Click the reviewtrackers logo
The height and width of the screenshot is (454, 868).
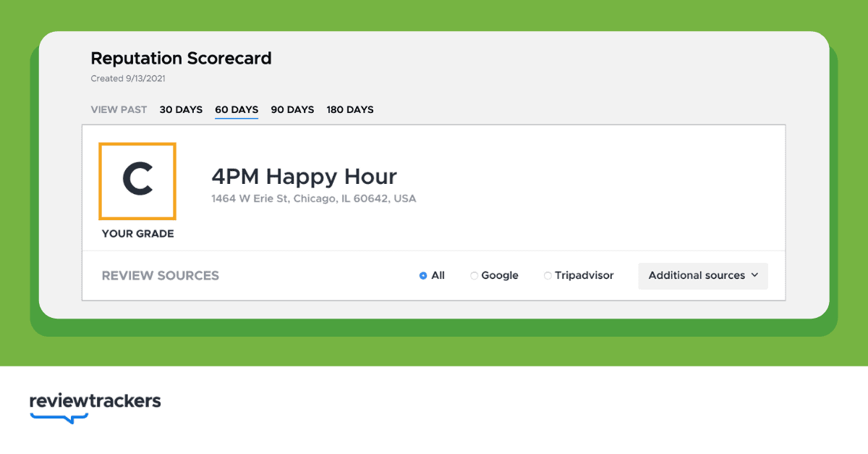pos(95,400)
